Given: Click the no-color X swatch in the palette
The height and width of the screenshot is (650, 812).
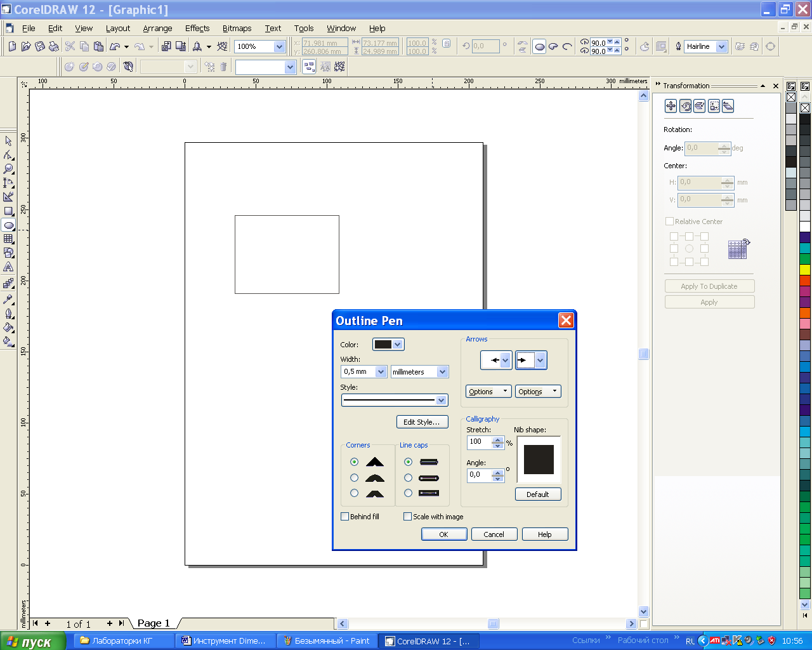Looking at the screenshot, I should [805, 108].
